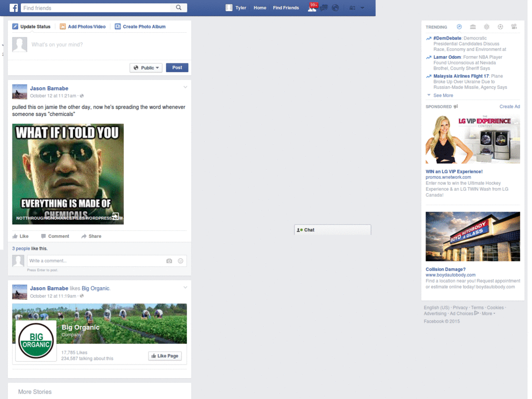Open the October 12 at 11:21am timestamp
Screen dimensions: 532x399
[x=53, y=96]
